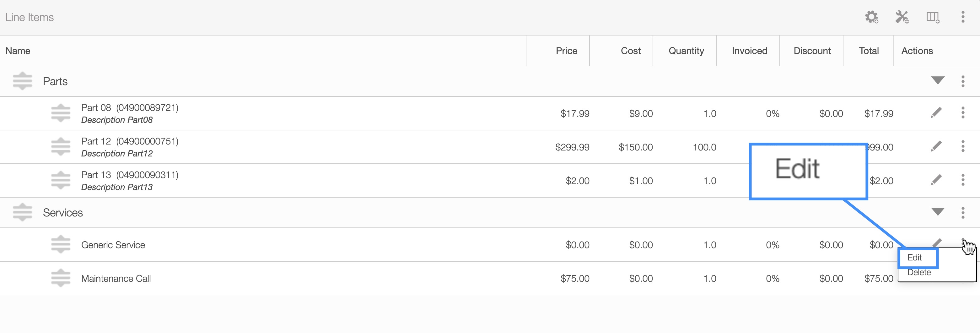This screenshot has height=333, width=980.
Task: Click the Price column header
Action: (x=566, y=51)
